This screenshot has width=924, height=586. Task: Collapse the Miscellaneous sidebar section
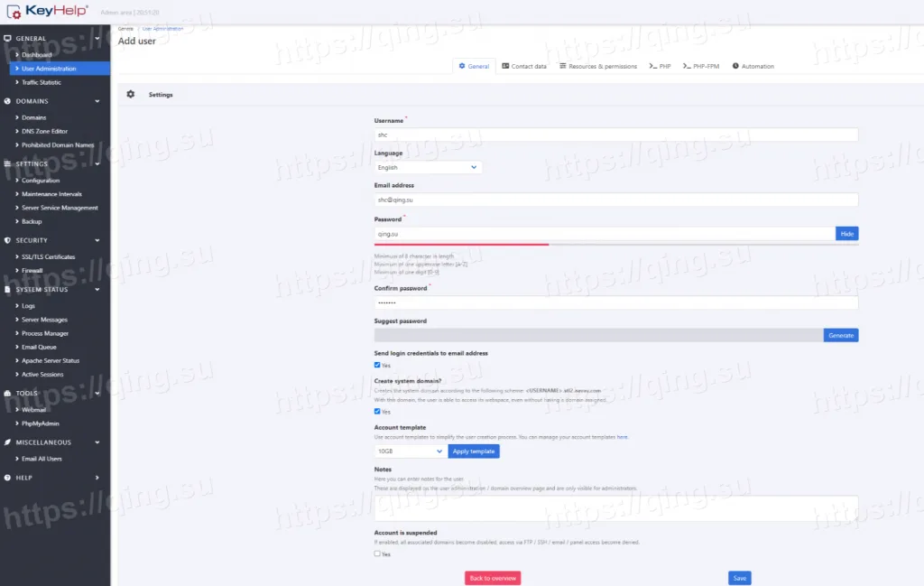coord(97,442)
